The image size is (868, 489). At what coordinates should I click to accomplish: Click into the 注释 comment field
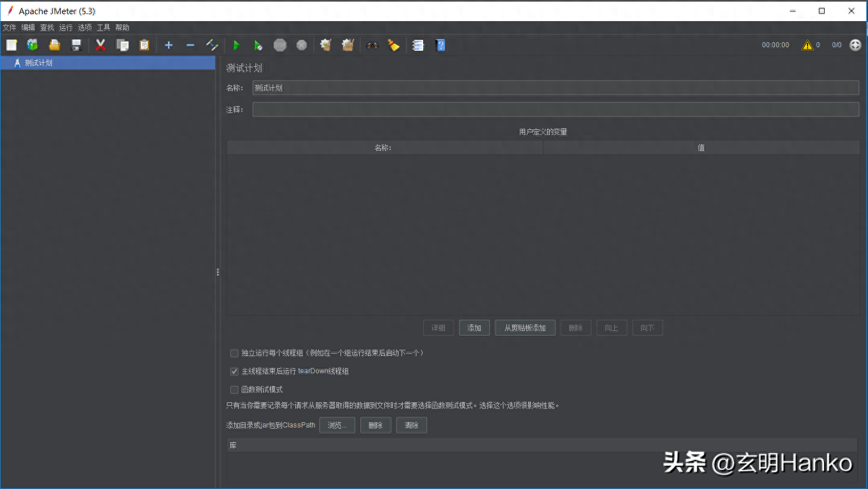[x=555, y=109]
